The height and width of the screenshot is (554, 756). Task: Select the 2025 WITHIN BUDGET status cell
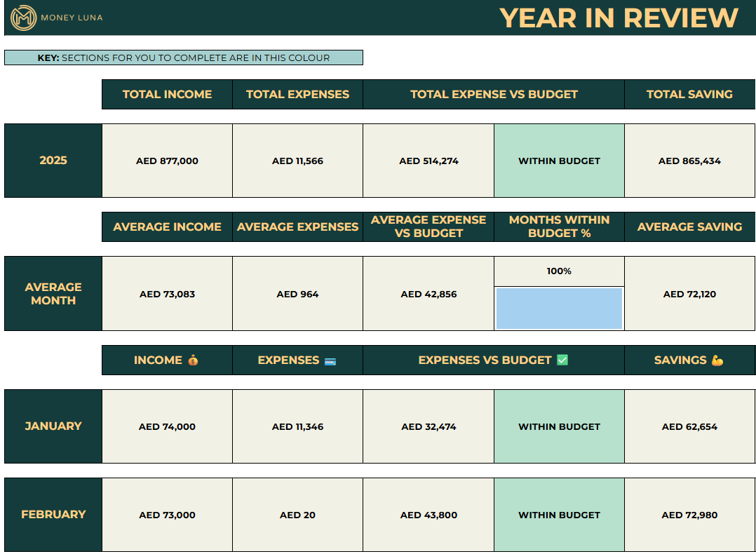click(559, 161)
